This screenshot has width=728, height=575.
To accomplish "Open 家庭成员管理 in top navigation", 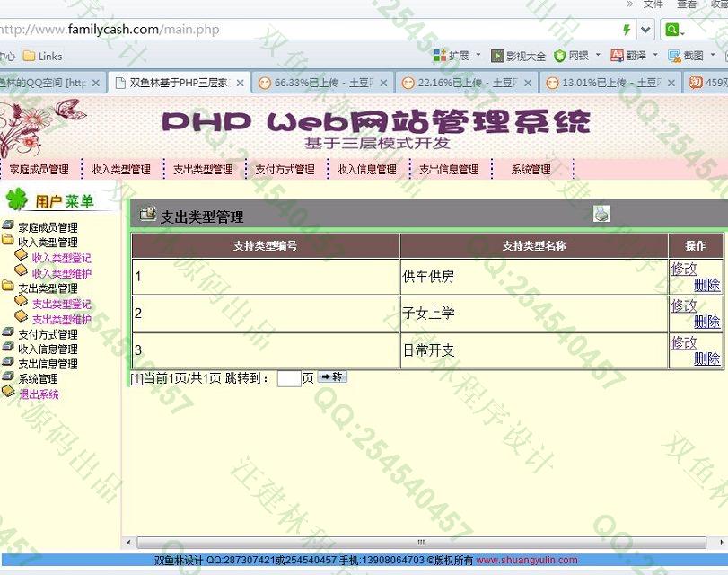I will [39, 169].
